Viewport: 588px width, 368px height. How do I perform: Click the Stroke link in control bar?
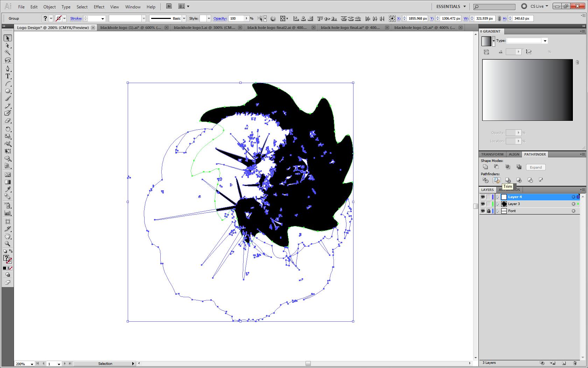click(76, 19)
